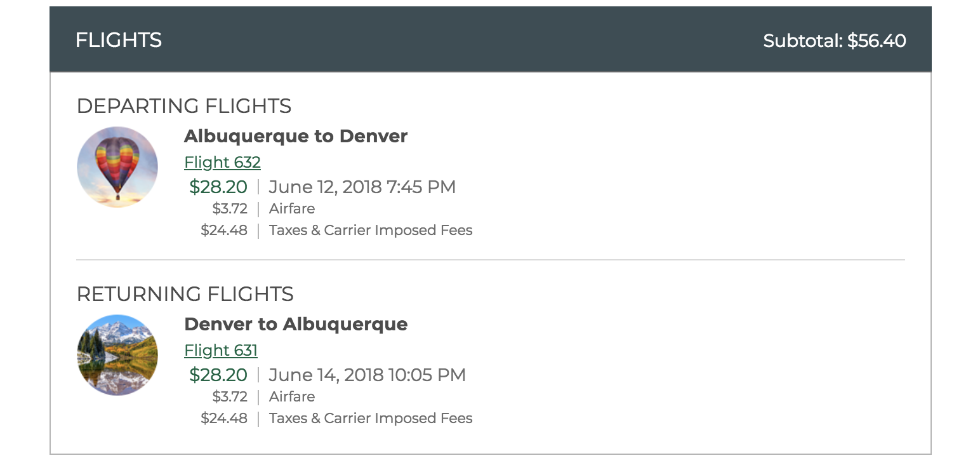Viewport: 980px width, 465px height.
Task: Click returning Taxes & Carrier Imposed Fees line
Action: pos(370,418)
